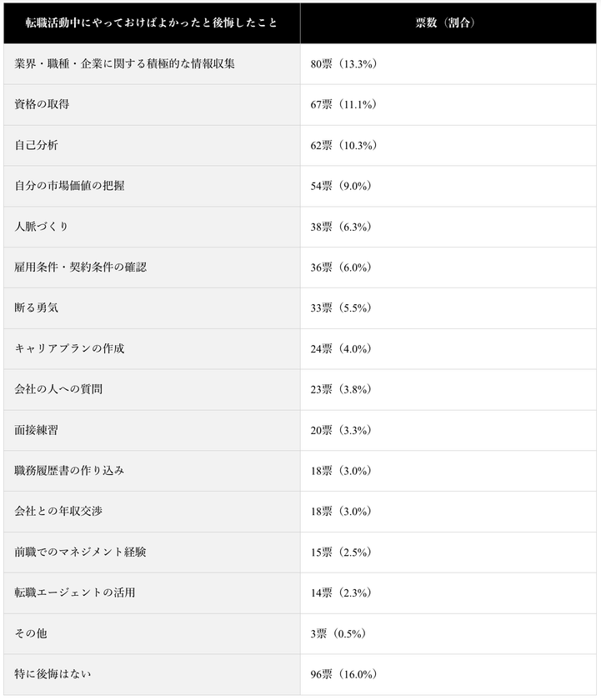
Task: Click the 転職エージェントの活用 cell
Action: (152, 592)
